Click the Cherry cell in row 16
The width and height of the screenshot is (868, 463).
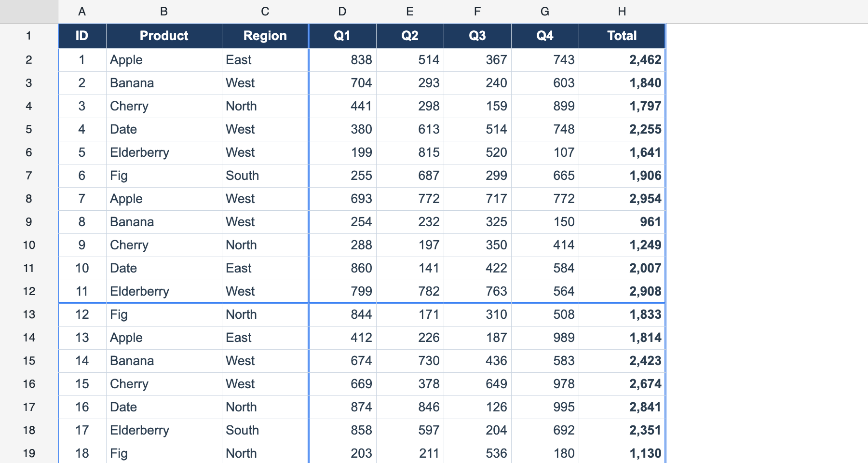(x=164, y=384)
